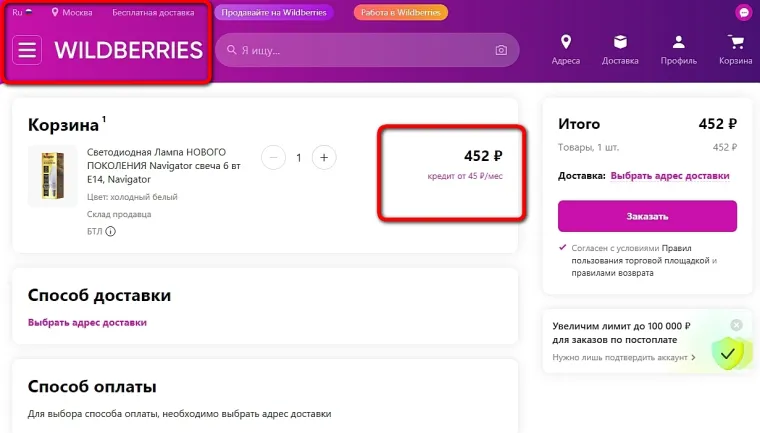Open Работа в Wildberries
Viewport: 760px width, 433px height.
pos(400,12)
